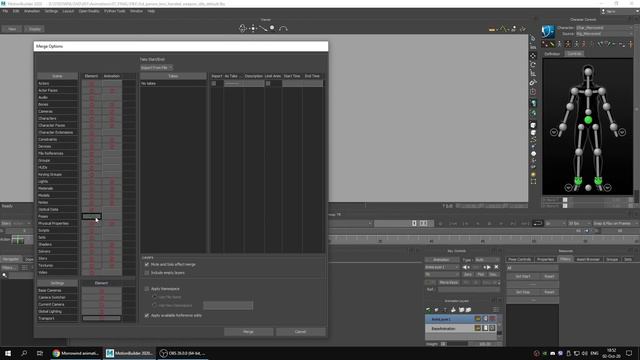
Task: Click the filter field showing All
Action: 532,268
